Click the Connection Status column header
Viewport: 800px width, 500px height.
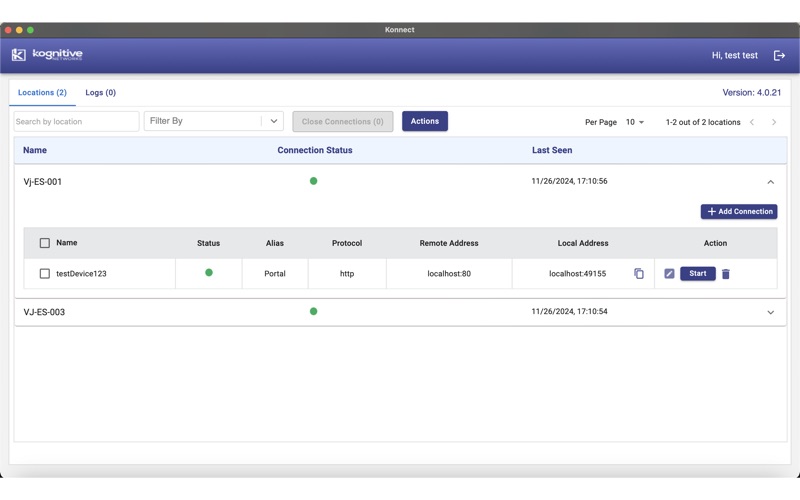point(315,150)
